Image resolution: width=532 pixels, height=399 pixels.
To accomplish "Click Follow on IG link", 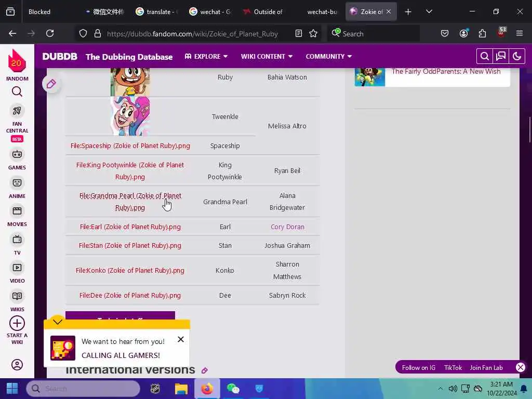I will (419, 367).
